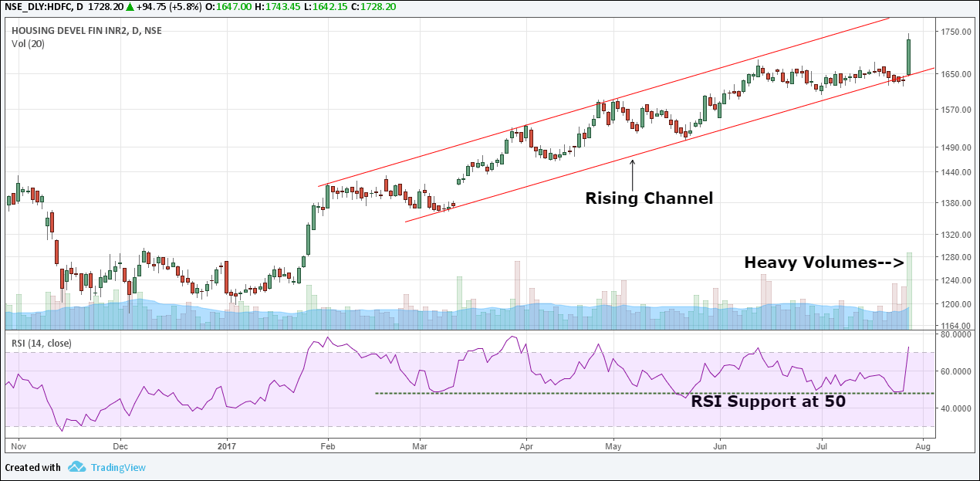Click the Dec date axis label
Viewport: 980px width, 481px height.
(120, 445)
